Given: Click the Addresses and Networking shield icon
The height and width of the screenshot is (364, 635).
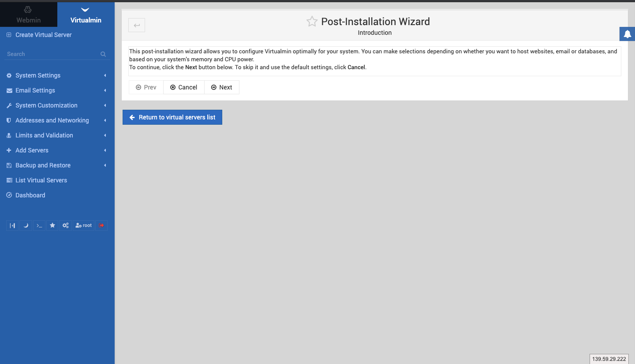Looking at the screenshot, I should [9, 120].
